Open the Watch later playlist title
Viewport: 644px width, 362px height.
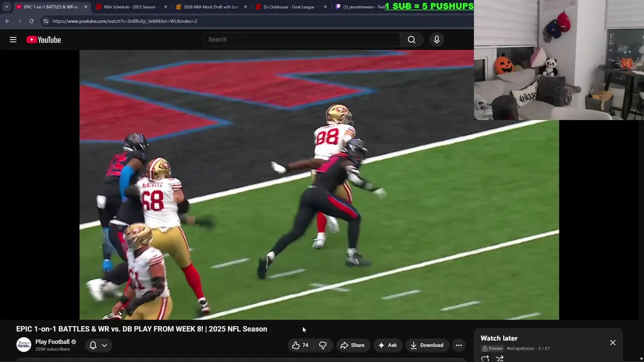coord(499,338)
